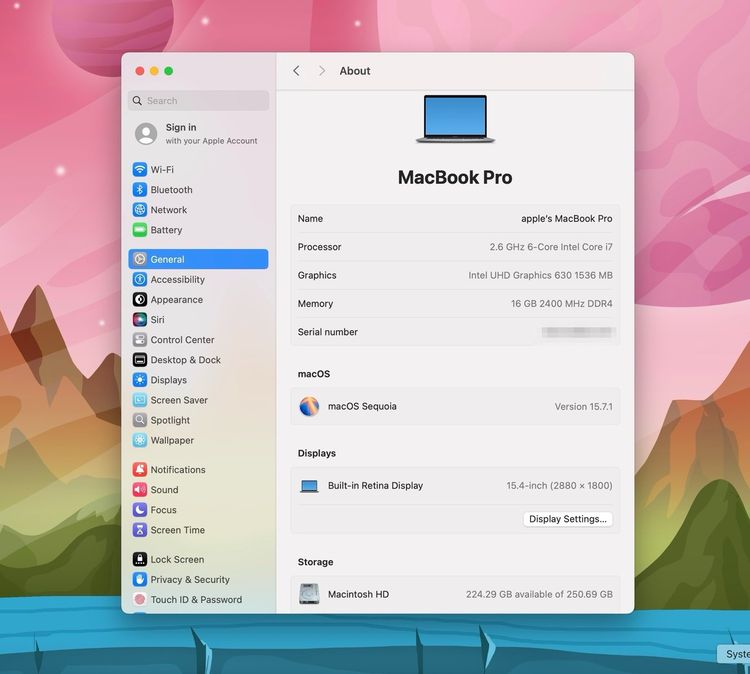Open the Battery icon in sidebar
This screenshot has width=750, height=674.
pos(140,230)
